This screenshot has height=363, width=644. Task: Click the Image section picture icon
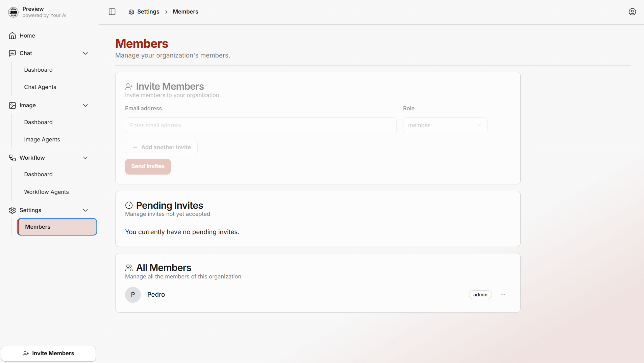coord(13,106)
